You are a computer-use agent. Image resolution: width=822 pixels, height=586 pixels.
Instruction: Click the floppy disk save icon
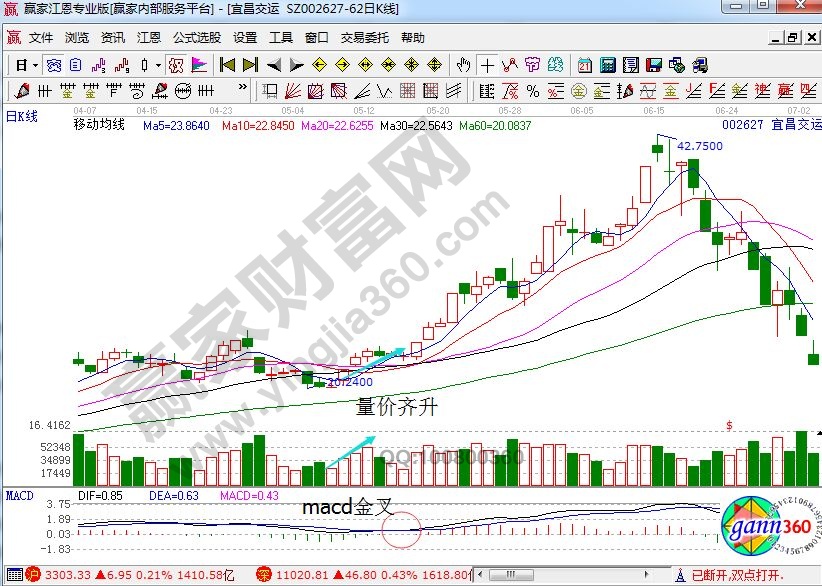(x=654, y=66)
